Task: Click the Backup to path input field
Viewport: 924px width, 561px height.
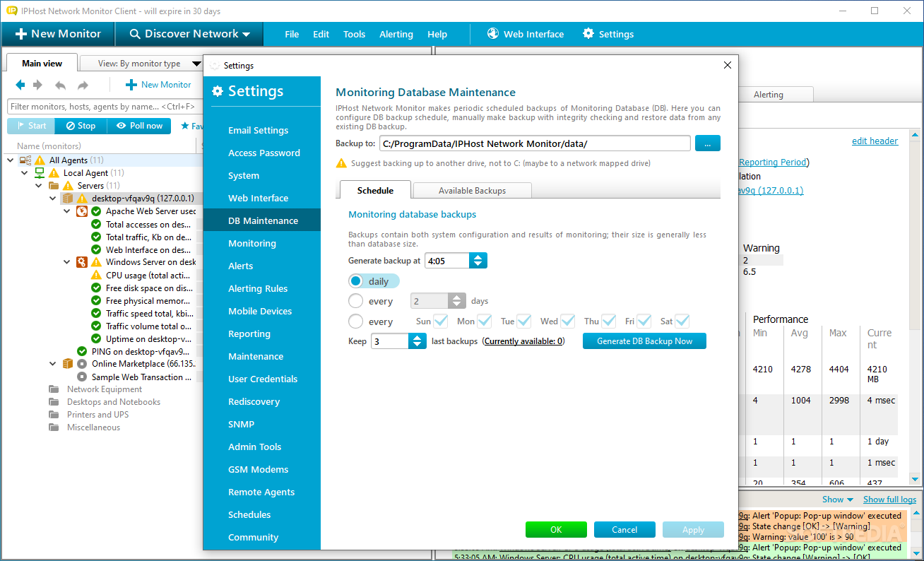Action: (x=535, y=143)
